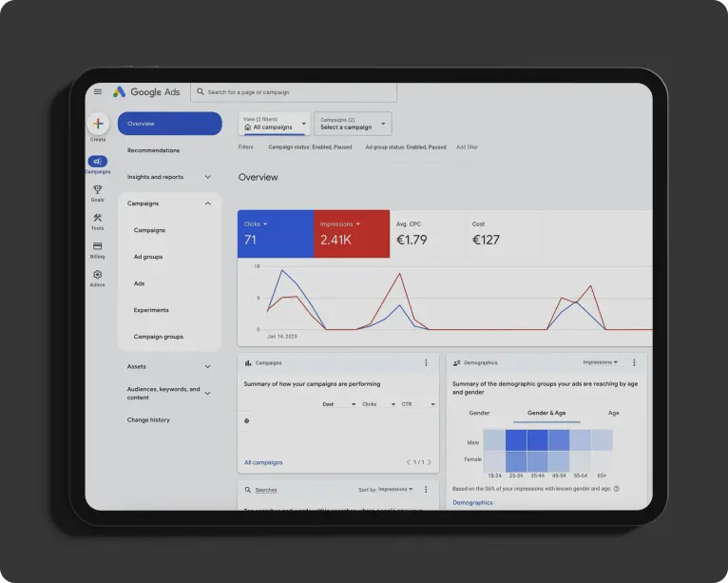Click the Campaigns card bar chart icon

[248, 362]
